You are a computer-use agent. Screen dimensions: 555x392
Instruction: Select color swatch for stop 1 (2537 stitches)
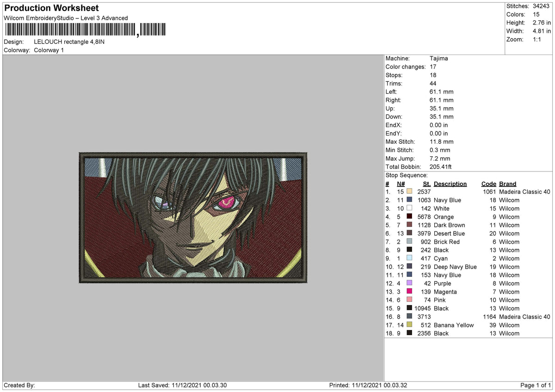click(409, 192)
